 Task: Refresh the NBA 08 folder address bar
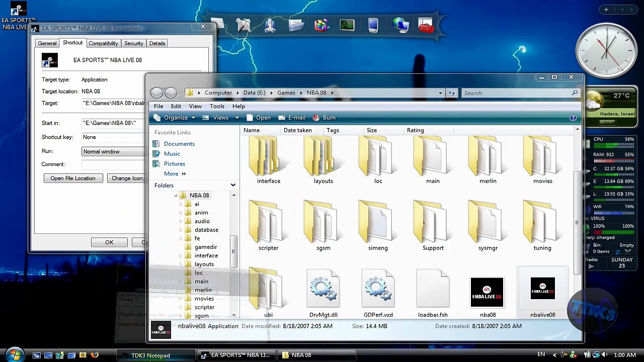click(452, 93)
